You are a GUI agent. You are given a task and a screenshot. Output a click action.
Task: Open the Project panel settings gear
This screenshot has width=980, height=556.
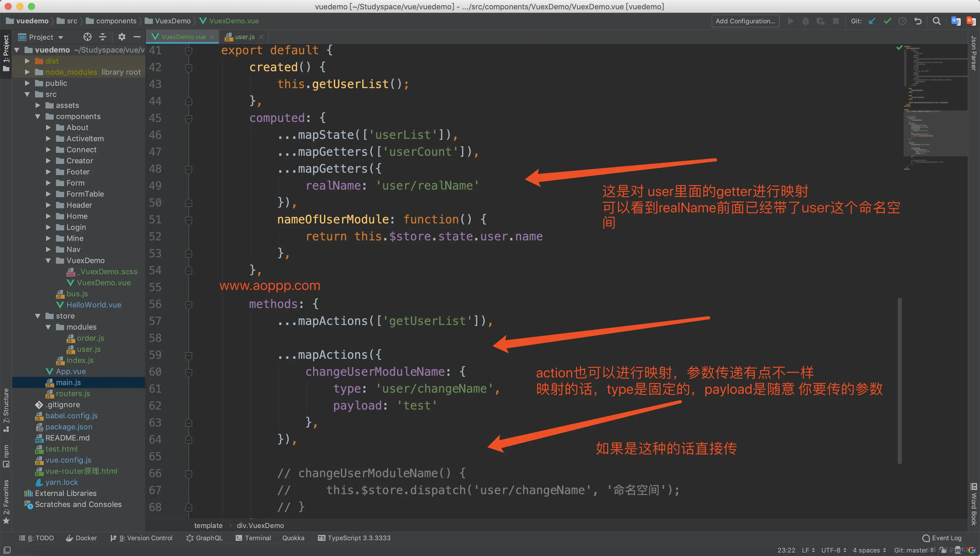121,37
